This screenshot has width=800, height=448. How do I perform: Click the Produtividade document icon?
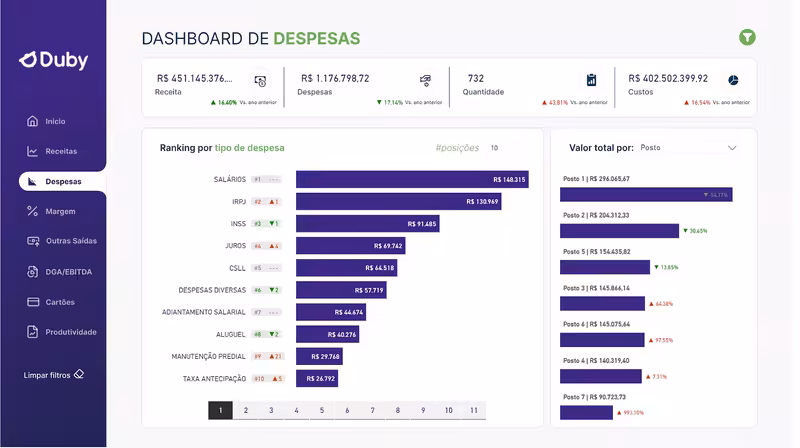32,332
